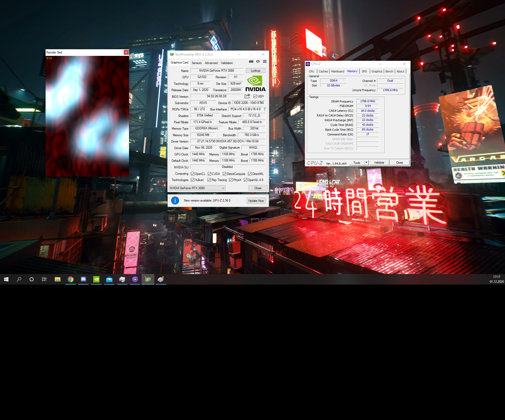Switch to Google Chrome on taskbar
This screenshot has width=505, height=420.
click(x=70, y=279)
